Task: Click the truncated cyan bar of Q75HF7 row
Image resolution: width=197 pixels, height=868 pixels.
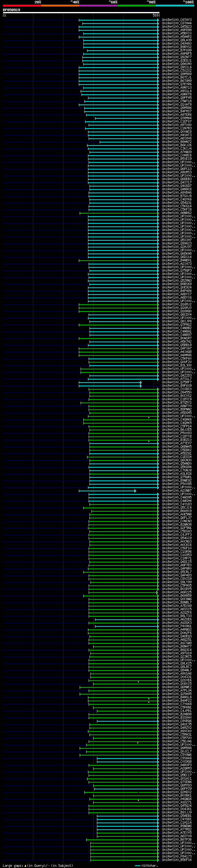Action: 110,382
